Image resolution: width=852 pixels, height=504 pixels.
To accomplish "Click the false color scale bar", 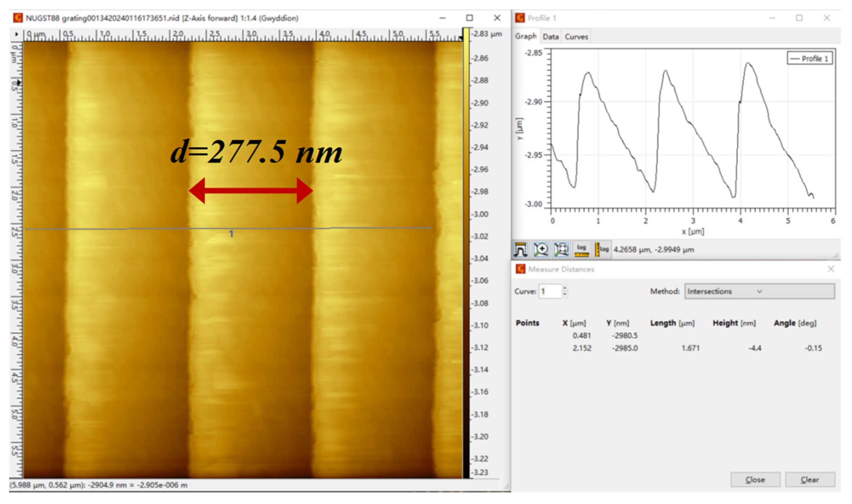I will [x=466, y=251].
